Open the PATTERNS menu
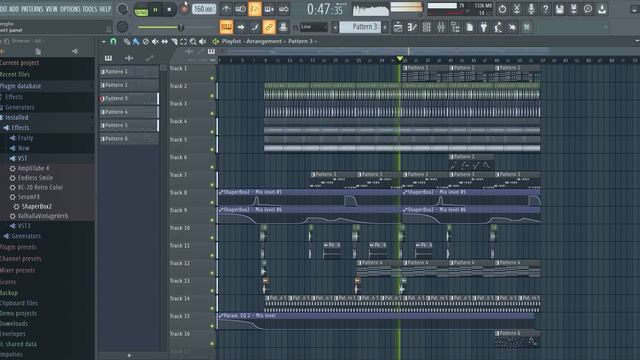Screen dimensions: 640x360 click(x=32, y=9)
